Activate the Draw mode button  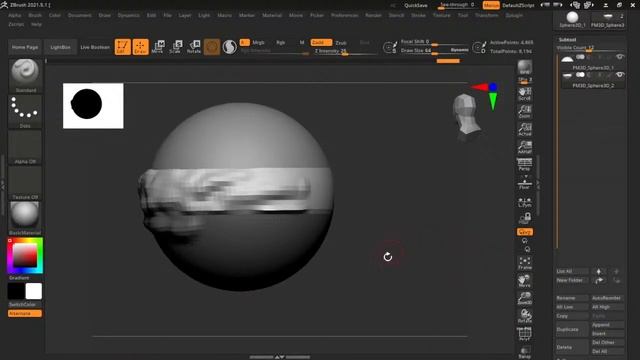click(x=140, y=47)
